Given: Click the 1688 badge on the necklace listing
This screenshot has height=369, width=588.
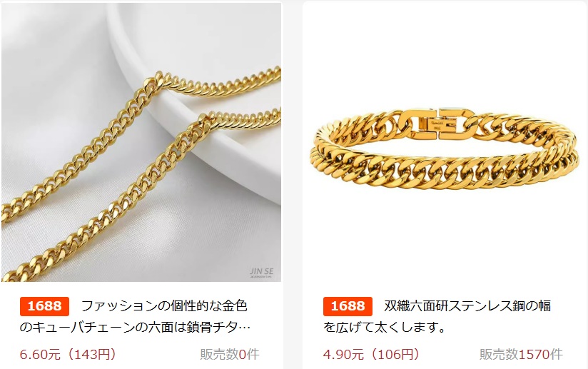Looking at the screenshot, I should pos(45,306).
